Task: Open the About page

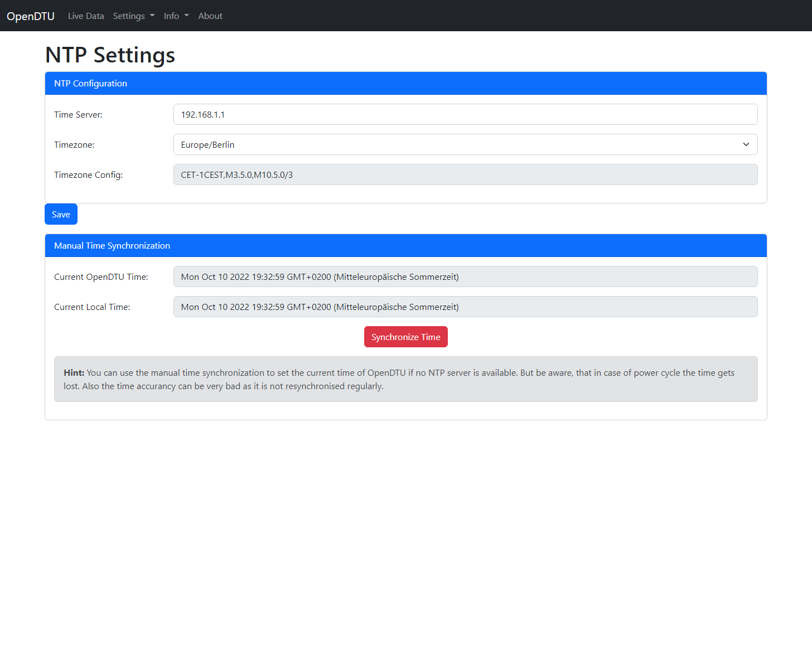Action: click(x=210, y=16)
